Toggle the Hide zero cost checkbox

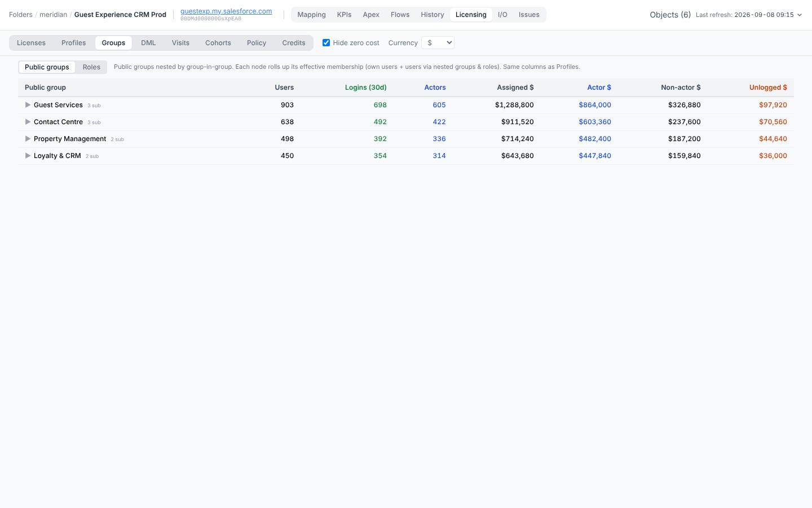326,43
